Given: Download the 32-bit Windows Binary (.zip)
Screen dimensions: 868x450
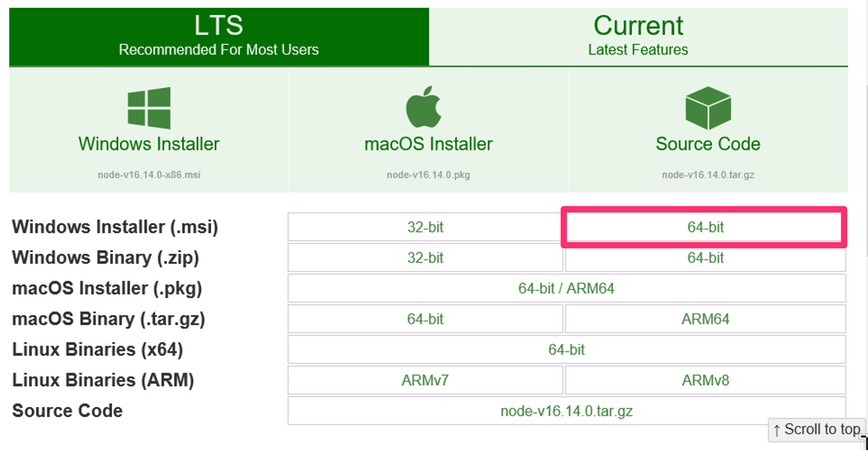Looking at the screenshot, I should (425, 258).
